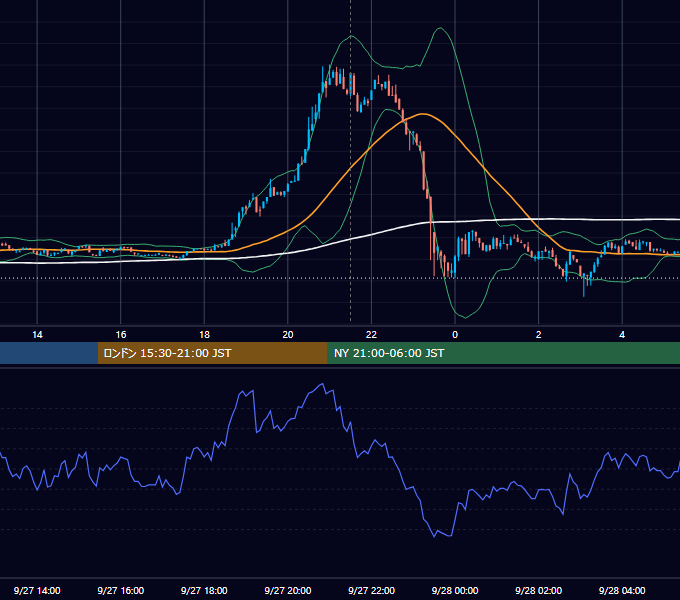Click the '9/27 14:00' date label
Image resolution: width=680 pixels, height=600 pixels.
[x=37, y=590]
